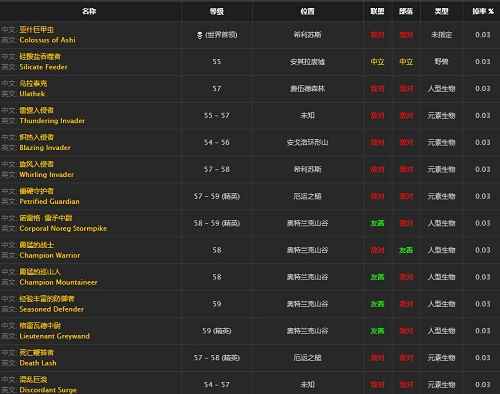Image resolution: width=500 pixels, height=394 pixels.
Task: Sort by drop rate % column header
Action: pos(483,11)
